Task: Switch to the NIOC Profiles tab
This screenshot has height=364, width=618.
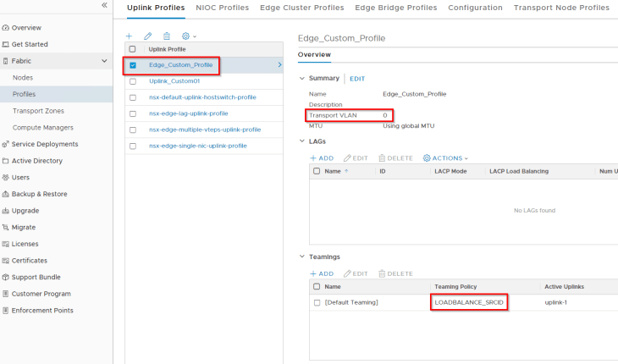Action: 222,8
